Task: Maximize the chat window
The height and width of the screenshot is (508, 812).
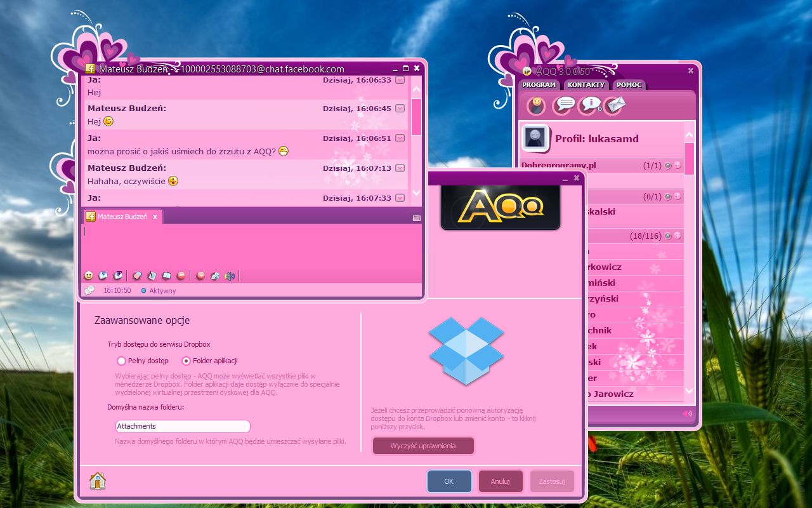Action: 405,68
